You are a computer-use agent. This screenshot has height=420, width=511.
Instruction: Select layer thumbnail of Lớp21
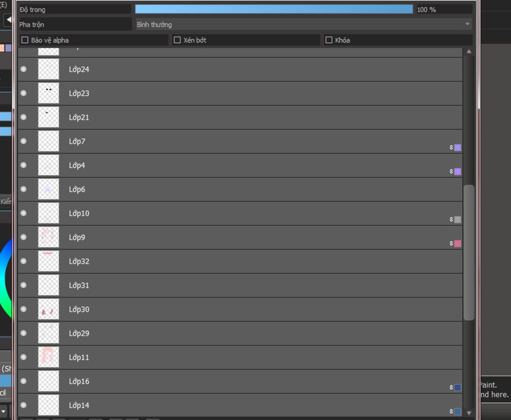[x=48, y=117]
